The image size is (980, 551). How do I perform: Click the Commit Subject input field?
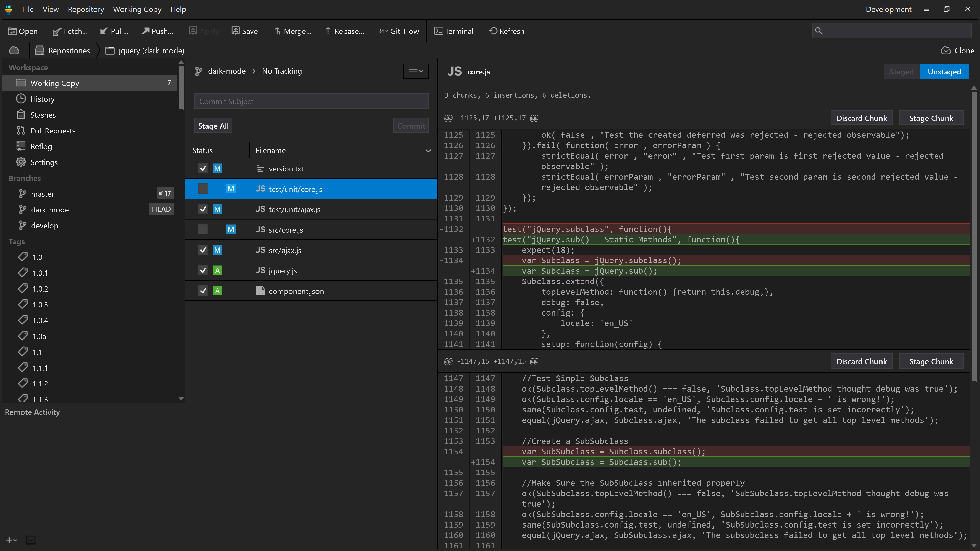[311, 102]
